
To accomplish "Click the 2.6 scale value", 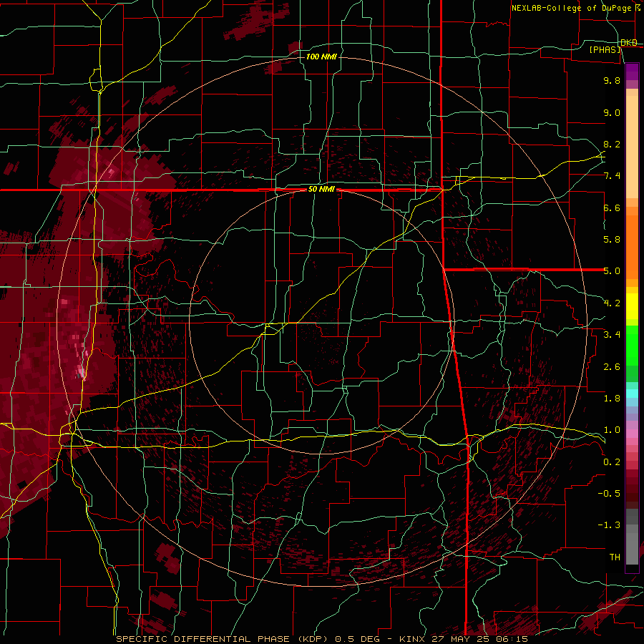I will point(612,367).
